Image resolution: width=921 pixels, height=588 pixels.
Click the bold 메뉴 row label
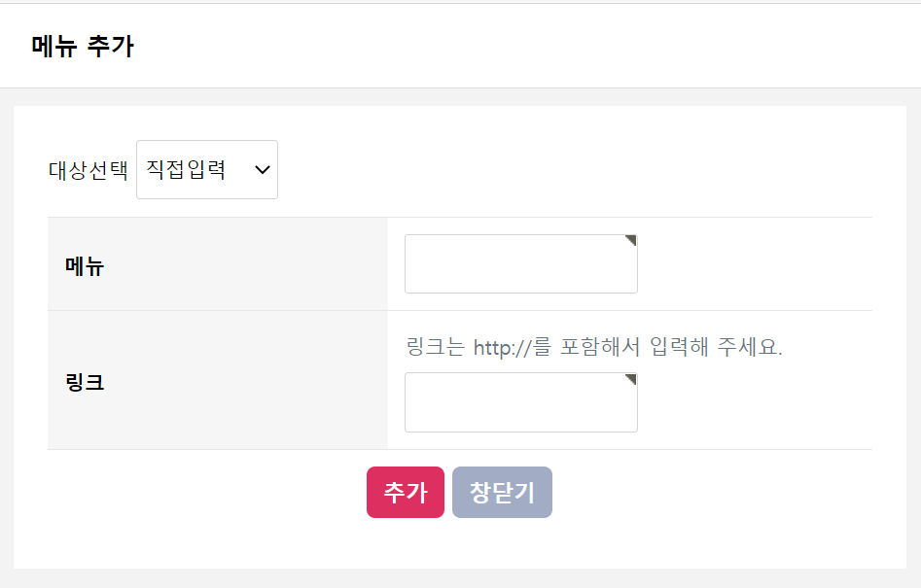[x=85, y=265]
